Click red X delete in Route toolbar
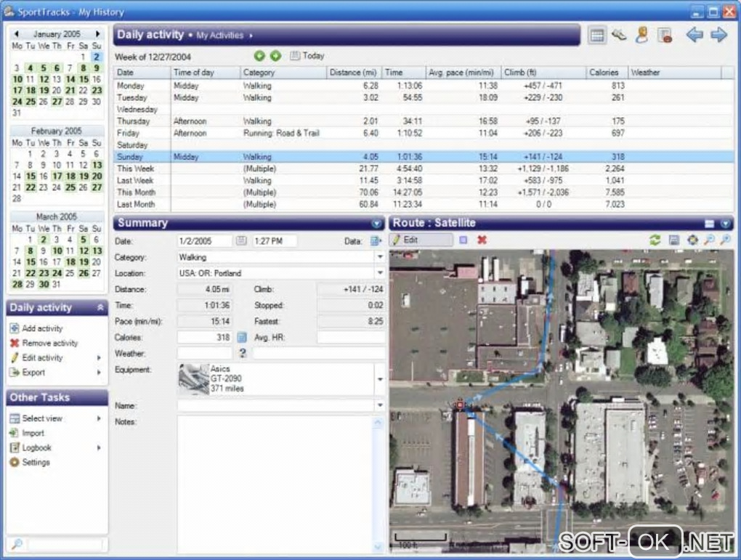 click(x=482, y=240)
